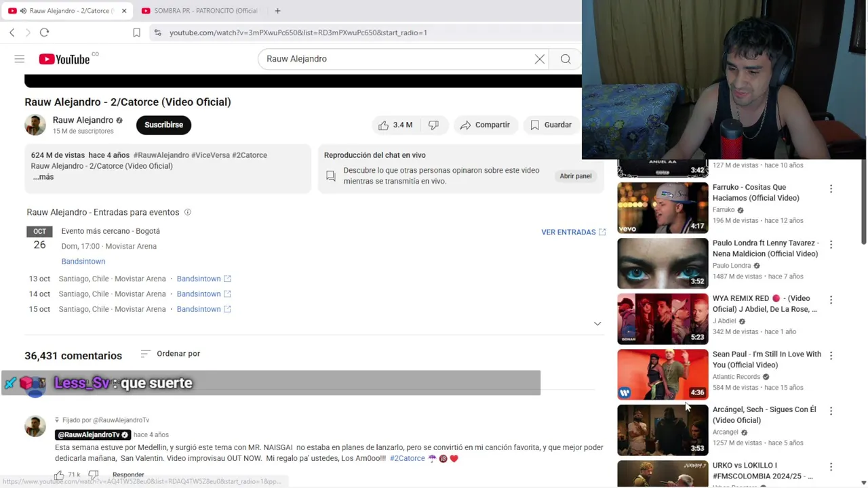868x488 pixels.
Task: Open the YouTube hamburger guide menu
Action: 20,59
